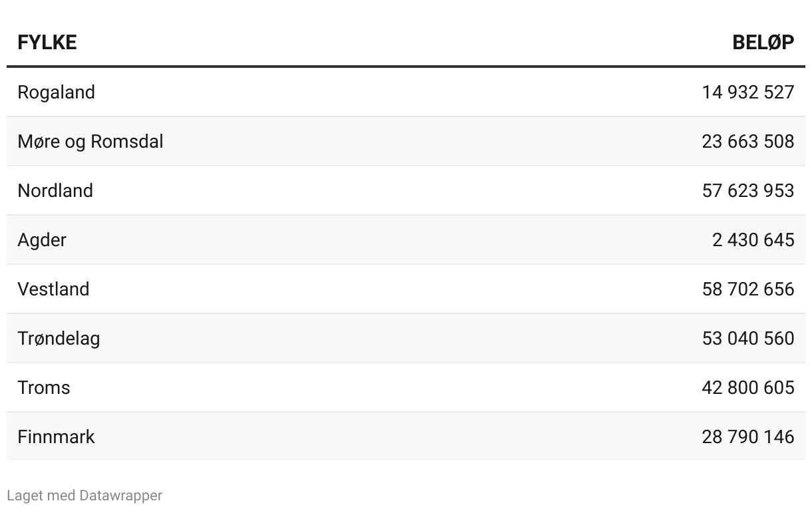Click the BELØP column header

[763, 42]
